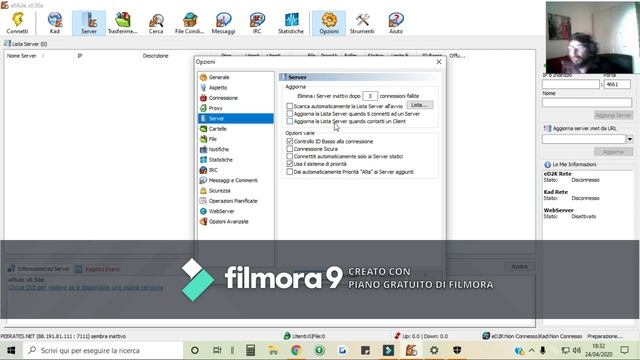The height and width of the screenshot is (360, 640).
Task: Enable Aggiorna Lista Server quando contatti un Client
Action: 290,121
